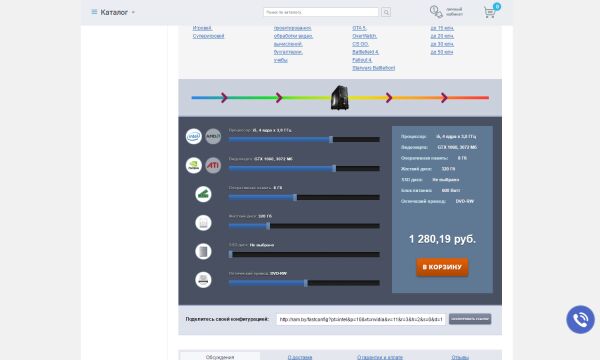Click the first arrow marker on rainbow line
Viewport: 600px width, 360px height.
(224, 98)
